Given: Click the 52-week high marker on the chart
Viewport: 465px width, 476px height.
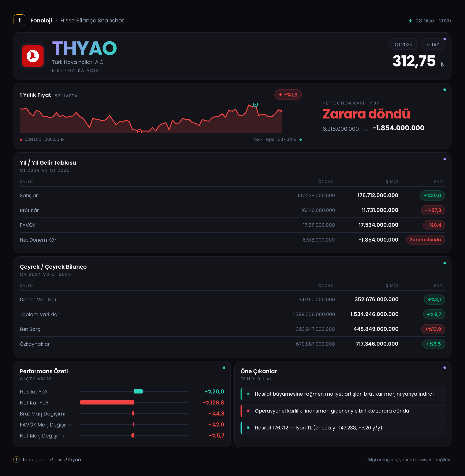Looking at the screenshot, I should click(x=255, y=105).
